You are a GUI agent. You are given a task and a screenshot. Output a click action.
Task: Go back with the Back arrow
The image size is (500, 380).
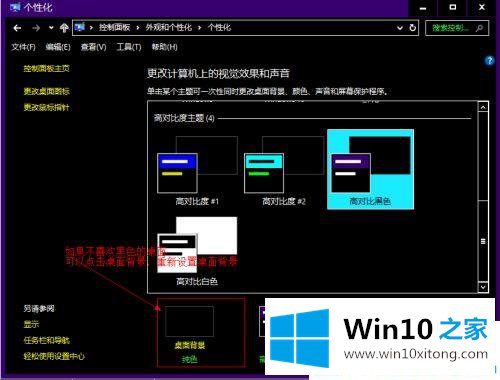[17, 28]
